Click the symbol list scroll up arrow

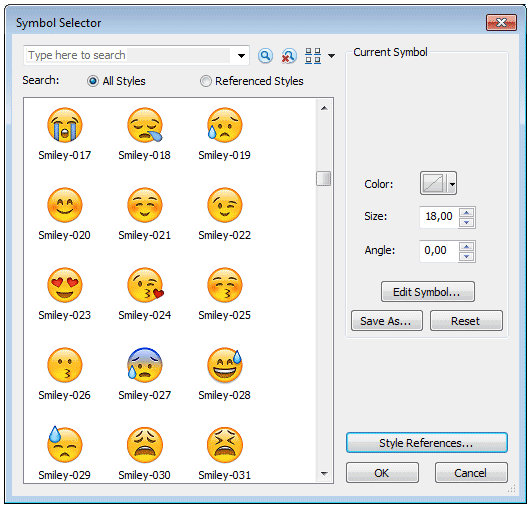[x=324, y=108]
